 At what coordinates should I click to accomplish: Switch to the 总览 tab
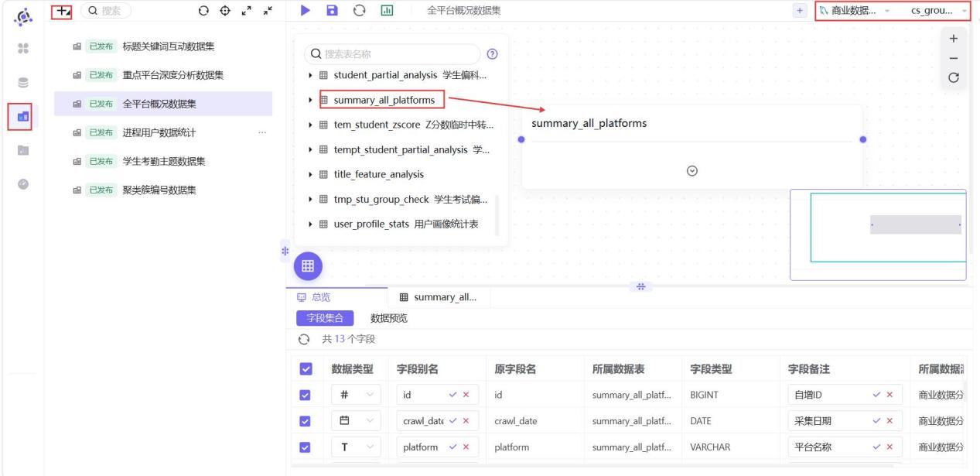(x=336, y=297)
